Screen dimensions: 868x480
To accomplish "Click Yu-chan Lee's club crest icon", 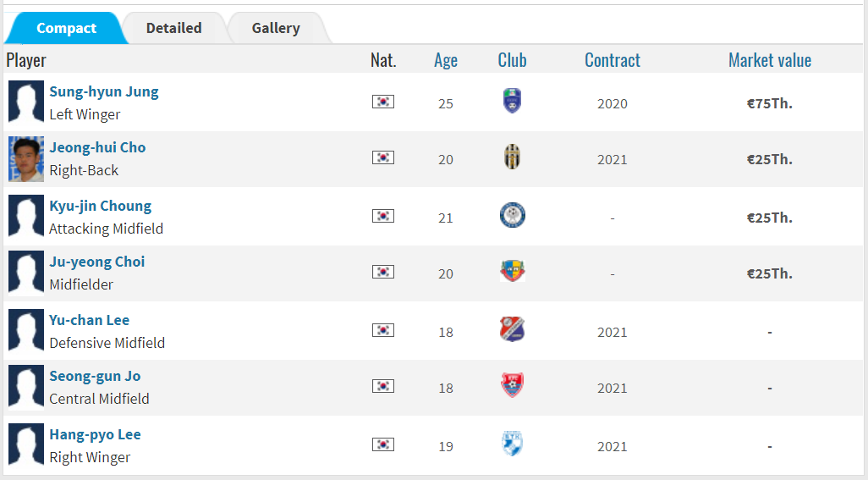I will (x=512, y=329).
